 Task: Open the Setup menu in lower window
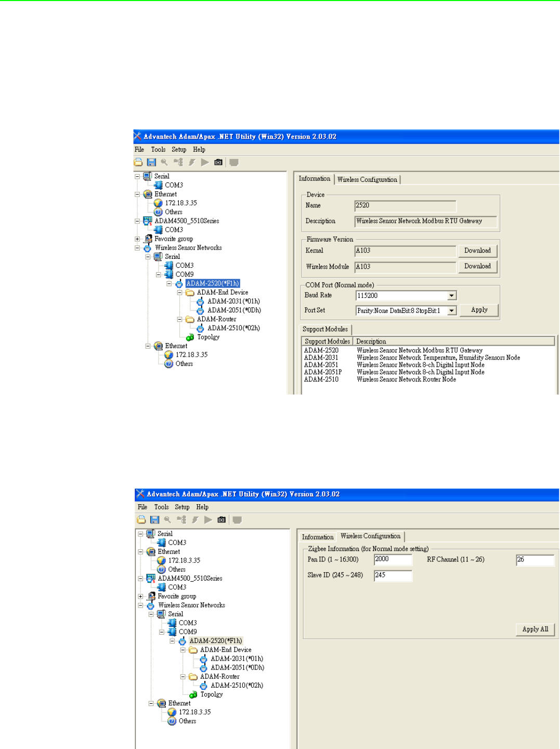pos(182,507)
